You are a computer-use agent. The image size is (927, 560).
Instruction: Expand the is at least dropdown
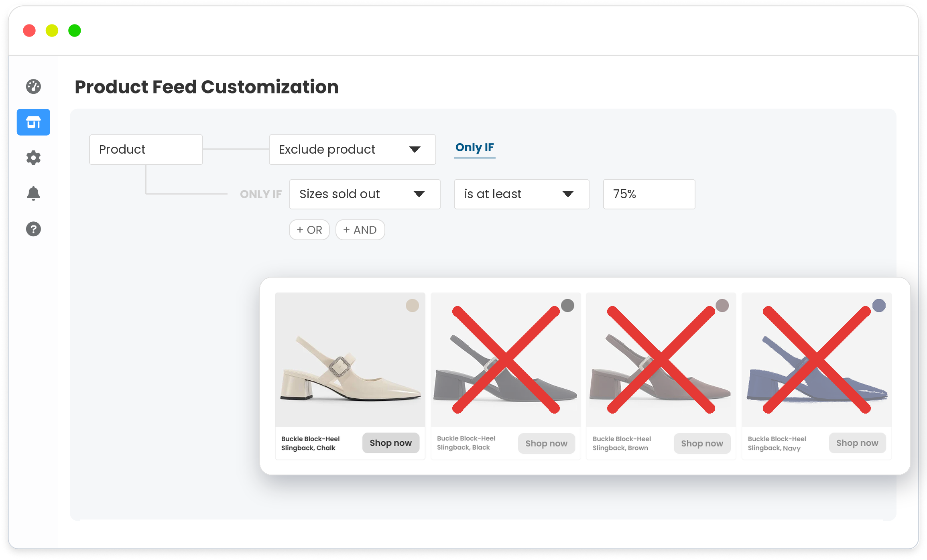pos(522,194)
